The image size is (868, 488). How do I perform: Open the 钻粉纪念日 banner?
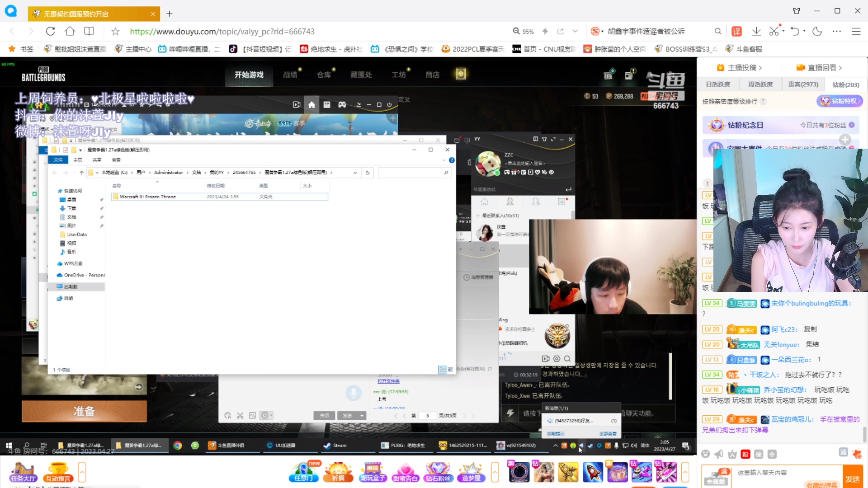tap(781, 125)
